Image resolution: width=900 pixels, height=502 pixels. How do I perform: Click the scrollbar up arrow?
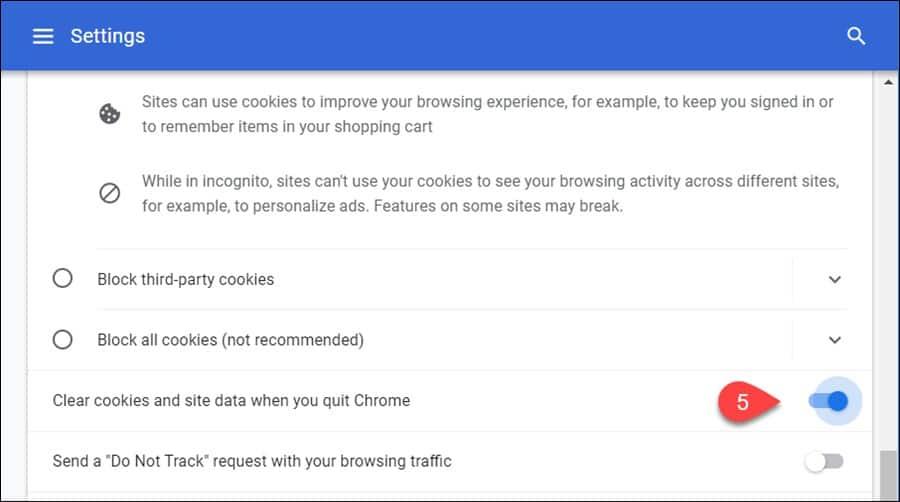887,81
